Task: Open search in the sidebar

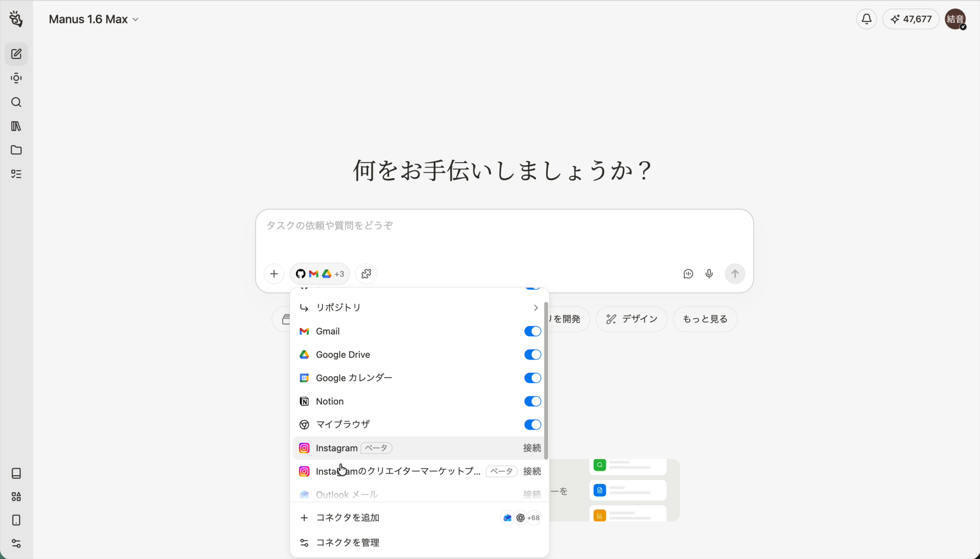Action: 16,102
